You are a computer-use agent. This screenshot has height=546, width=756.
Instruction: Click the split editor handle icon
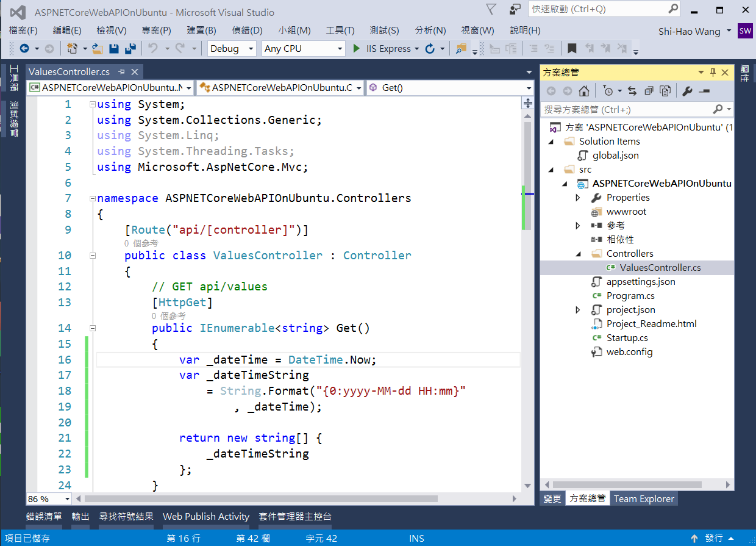point(528,104)
